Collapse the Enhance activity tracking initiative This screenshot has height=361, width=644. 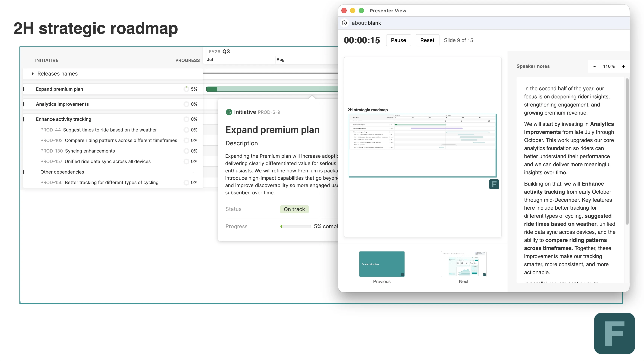click(x=24, y=119)
